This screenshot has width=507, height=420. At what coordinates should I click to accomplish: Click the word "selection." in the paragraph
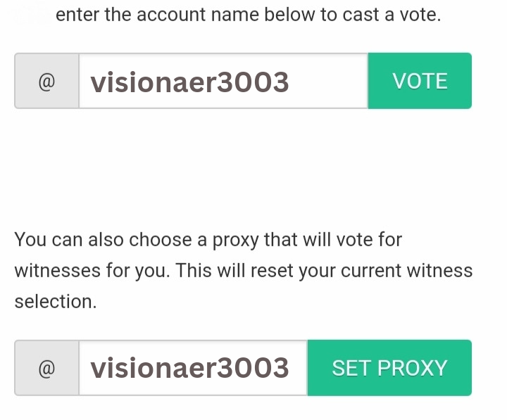55,302
